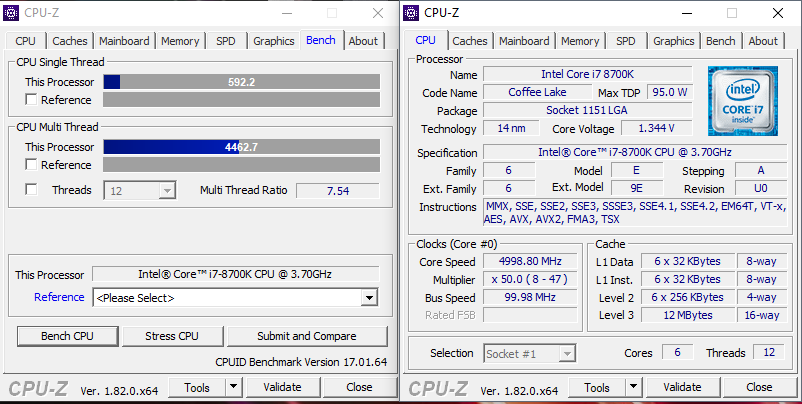802x404 pixels.
Task: Click the Ext. Model value 9E
Action: click(x=637, y=188)
